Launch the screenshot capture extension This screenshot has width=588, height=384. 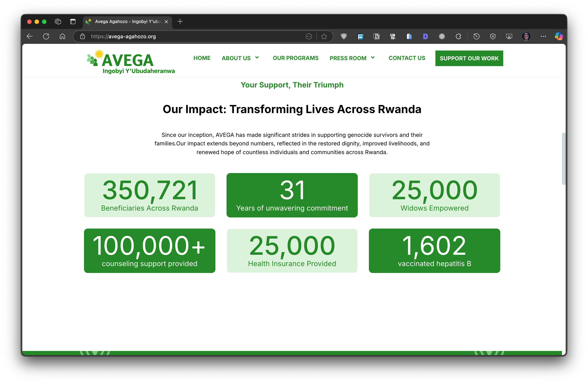tap(509, 36)
